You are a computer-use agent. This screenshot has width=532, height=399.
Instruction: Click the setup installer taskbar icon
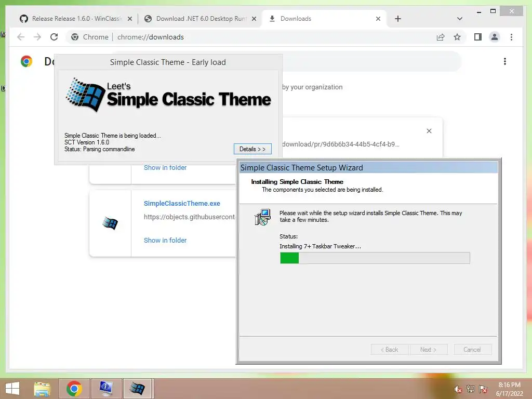click(106, 389)
